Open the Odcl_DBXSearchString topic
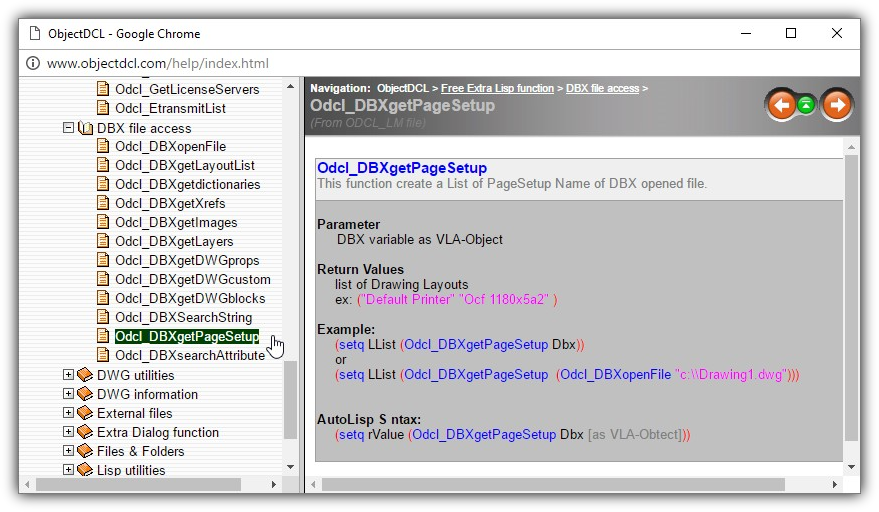The width and height of the screenshot is (879, 512). [x=183, y=317]
